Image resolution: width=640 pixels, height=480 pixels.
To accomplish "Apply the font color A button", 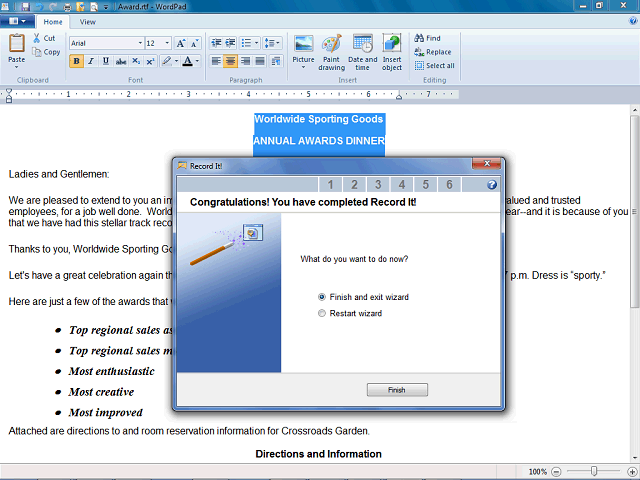I will click(x=187, y=61).
